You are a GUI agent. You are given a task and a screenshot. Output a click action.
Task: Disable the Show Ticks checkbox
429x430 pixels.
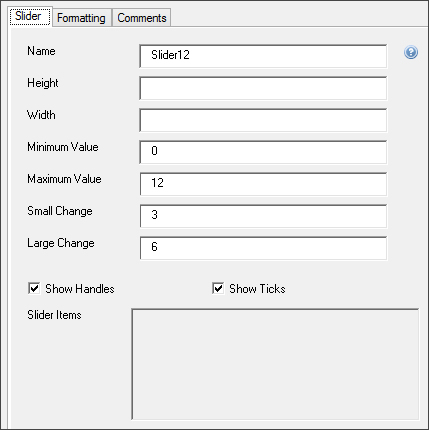coord(218,288)
